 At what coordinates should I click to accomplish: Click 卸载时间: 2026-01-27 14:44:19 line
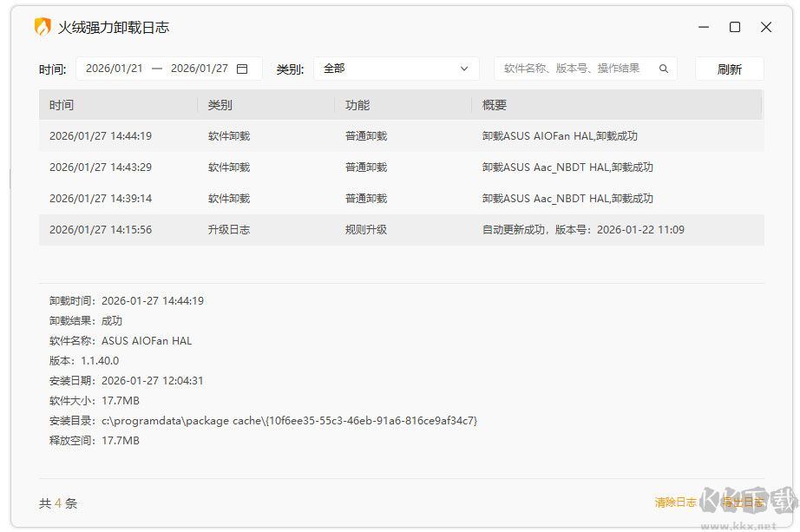(127, 301)
